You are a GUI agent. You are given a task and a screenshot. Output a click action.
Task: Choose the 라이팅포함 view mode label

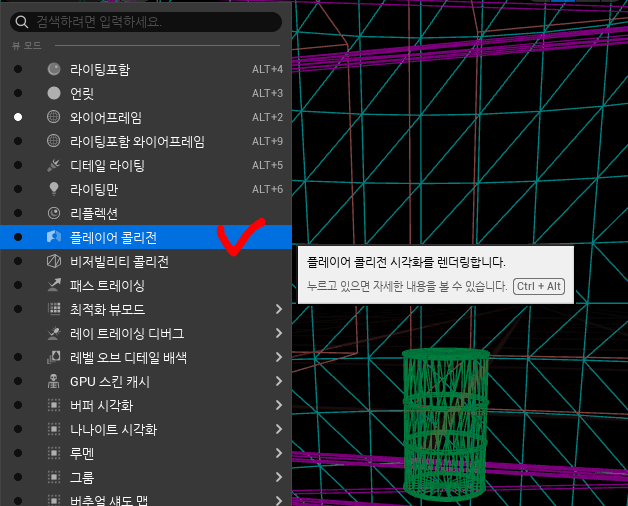[x=100, y=69]
